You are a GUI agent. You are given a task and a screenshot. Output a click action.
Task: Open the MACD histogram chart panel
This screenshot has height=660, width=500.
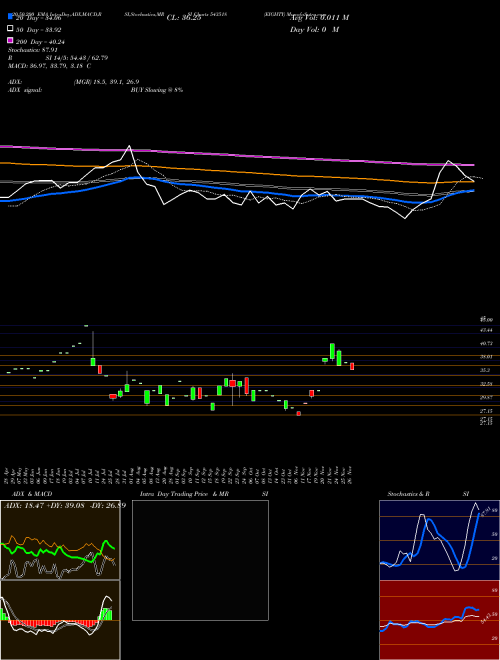point(60,620)
